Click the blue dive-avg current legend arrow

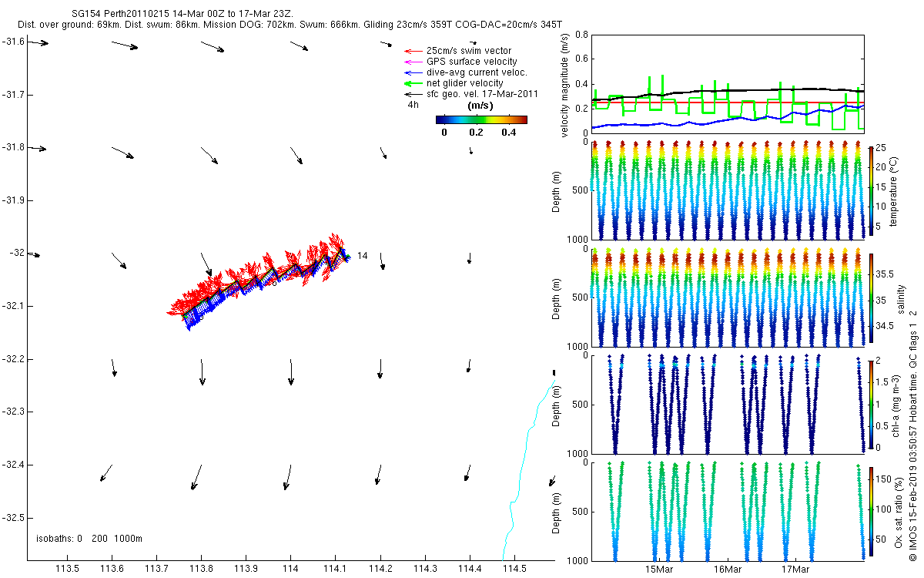(414, 72)
